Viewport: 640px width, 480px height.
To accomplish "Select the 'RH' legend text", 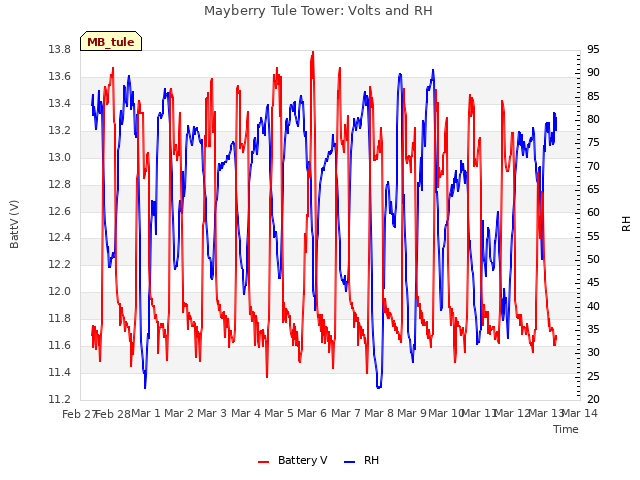I will [x=371, y=460].
